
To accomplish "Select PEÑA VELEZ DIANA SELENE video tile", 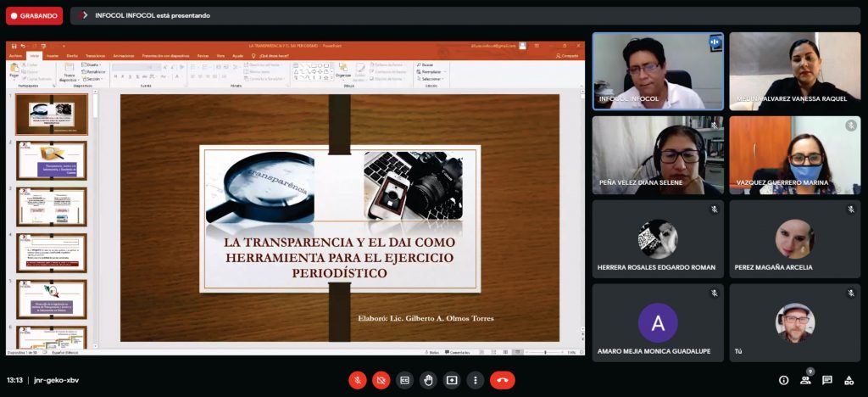I will pos(658,155).
